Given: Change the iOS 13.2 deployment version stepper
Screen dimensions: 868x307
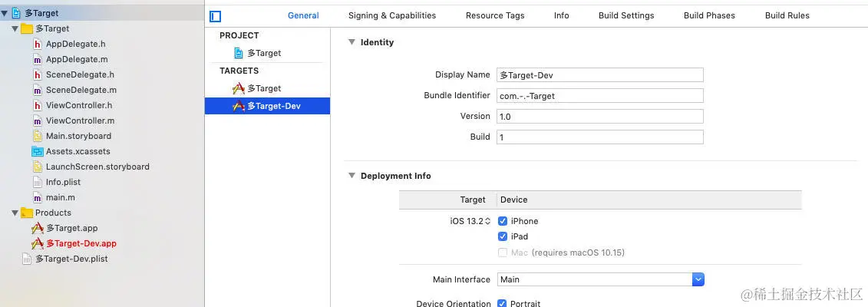Looking at the screenshot, I should tap(487, 222).
